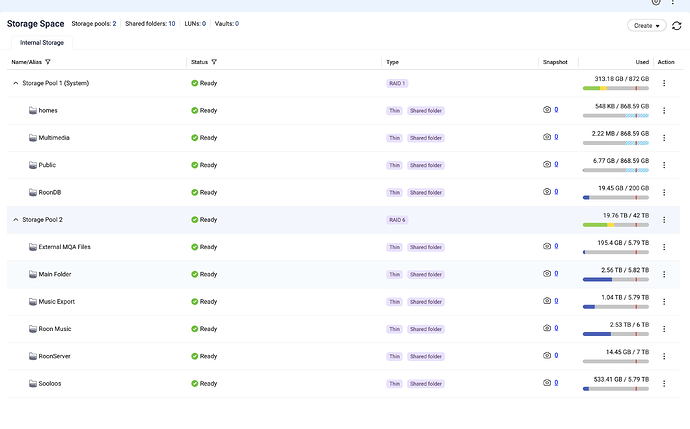Click usage bar for Storage Pool 2
Screen dimensions: 690x429
pos(616,225)
